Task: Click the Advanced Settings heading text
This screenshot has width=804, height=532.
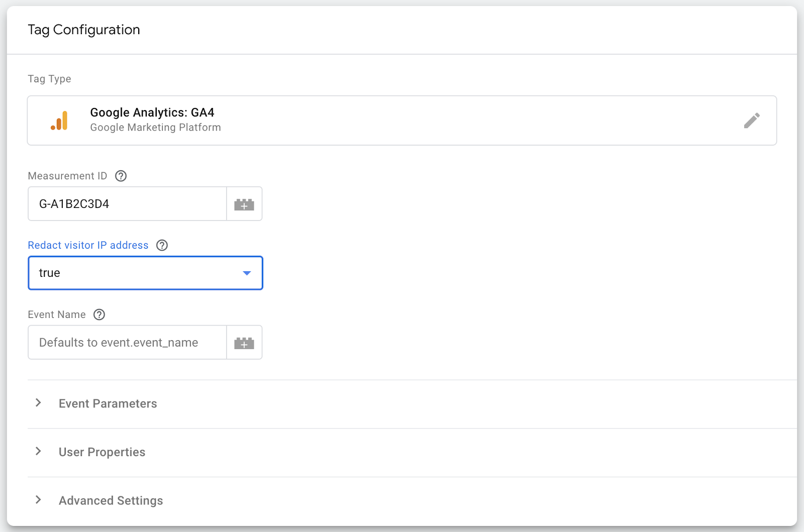Action: click(111, 501)
